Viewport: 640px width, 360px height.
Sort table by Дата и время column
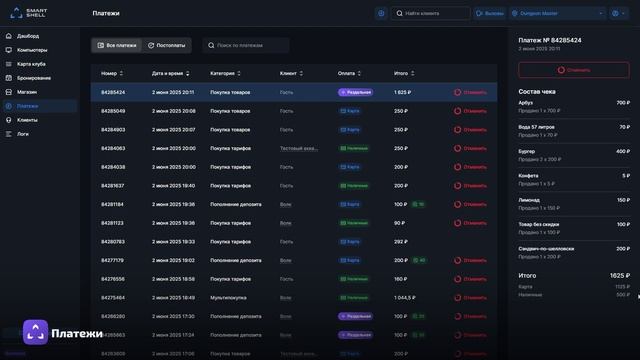(x=171, y=73)
